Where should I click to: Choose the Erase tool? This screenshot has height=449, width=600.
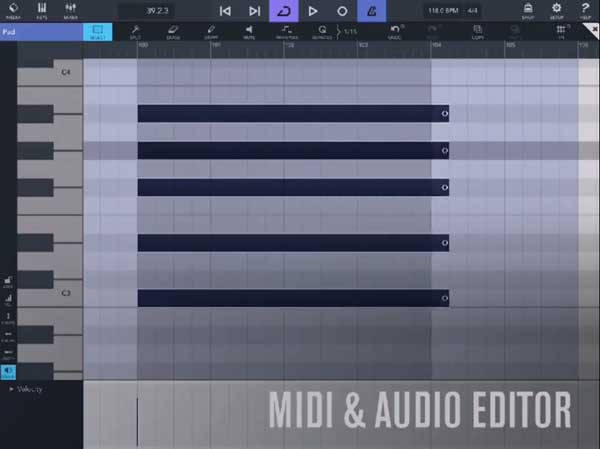tap(172, 31)
